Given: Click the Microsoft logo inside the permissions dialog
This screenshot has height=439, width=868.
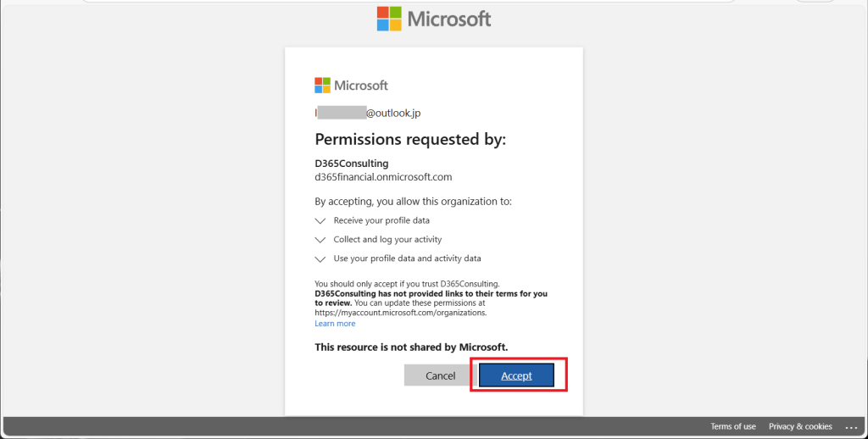Looking at the screenshot, I should pos(323,85).
